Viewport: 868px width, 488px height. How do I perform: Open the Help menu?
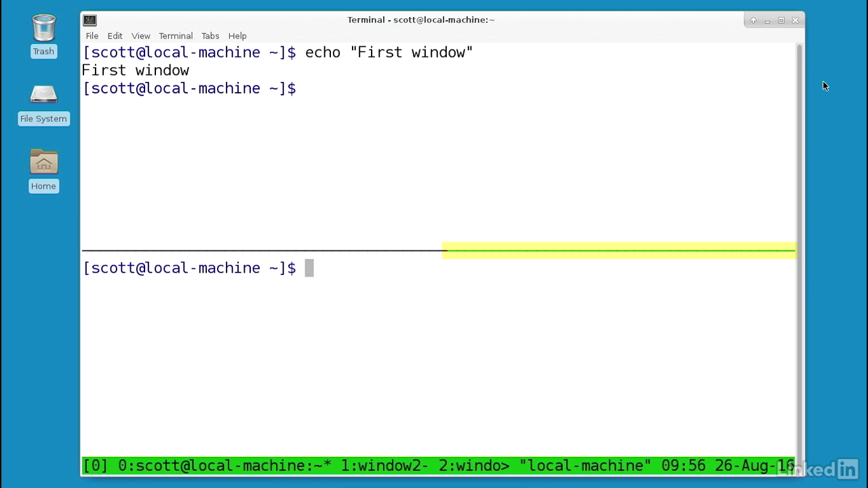coord(237,36)
